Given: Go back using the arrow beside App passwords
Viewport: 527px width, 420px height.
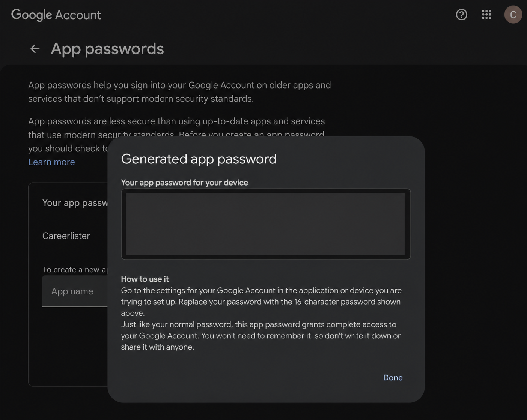Looking at the screenshot, I should click(35, 49).
